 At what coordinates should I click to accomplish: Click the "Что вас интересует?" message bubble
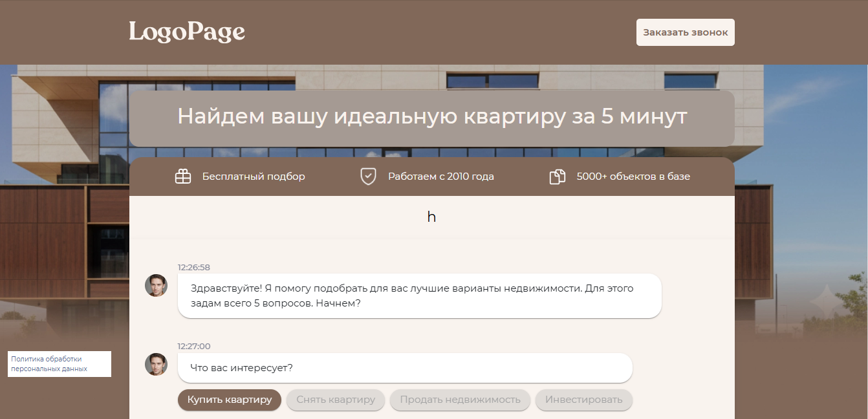pyautogui.click(x=404, y=368)
